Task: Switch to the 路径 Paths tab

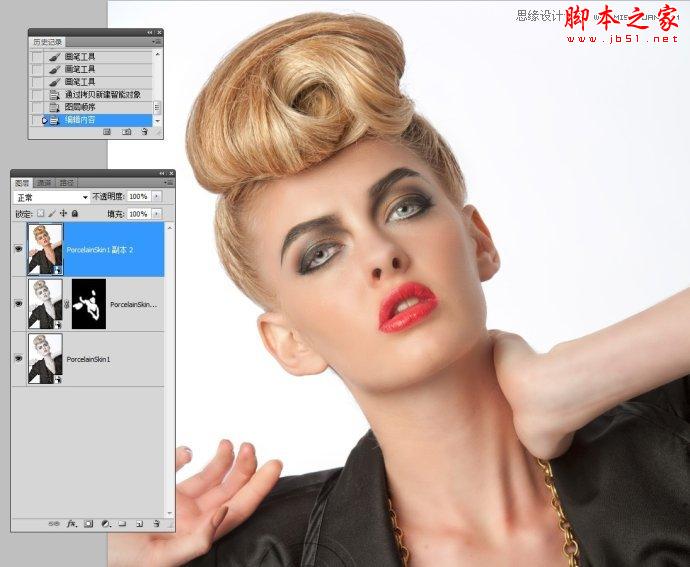Action: (x=66, y=183)
